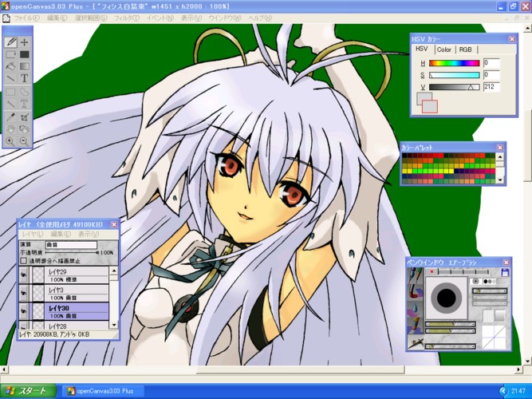Click the スタート Start button
The width and height of the screenshot is (532, 399).
[x=29, y=391]
